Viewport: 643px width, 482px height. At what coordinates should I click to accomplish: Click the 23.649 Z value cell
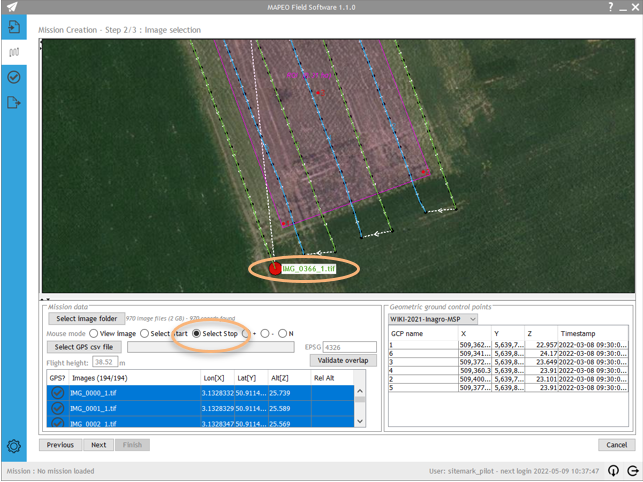point(541,362)
